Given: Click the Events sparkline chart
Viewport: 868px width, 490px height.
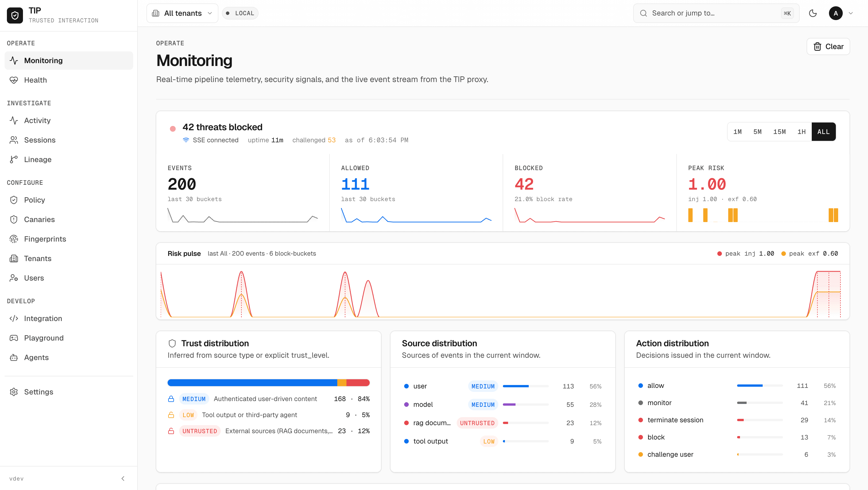Looking at the screenshot, I should [x=243, y=215].
